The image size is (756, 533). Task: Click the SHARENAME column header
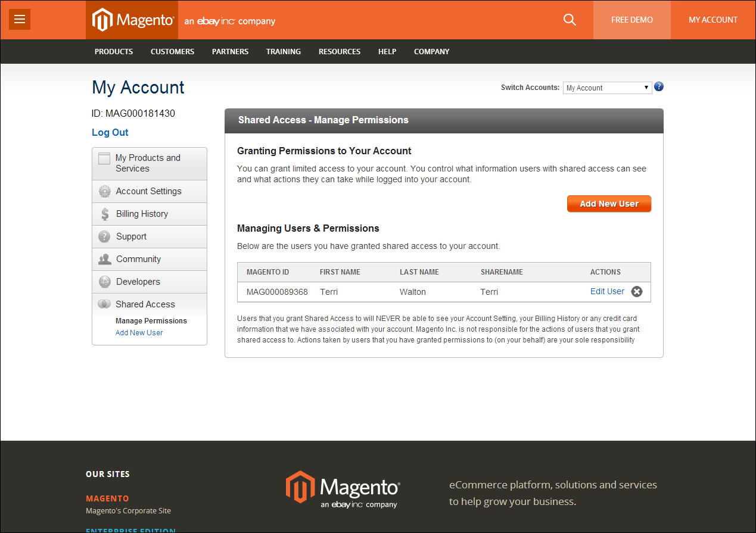point(502,272)
